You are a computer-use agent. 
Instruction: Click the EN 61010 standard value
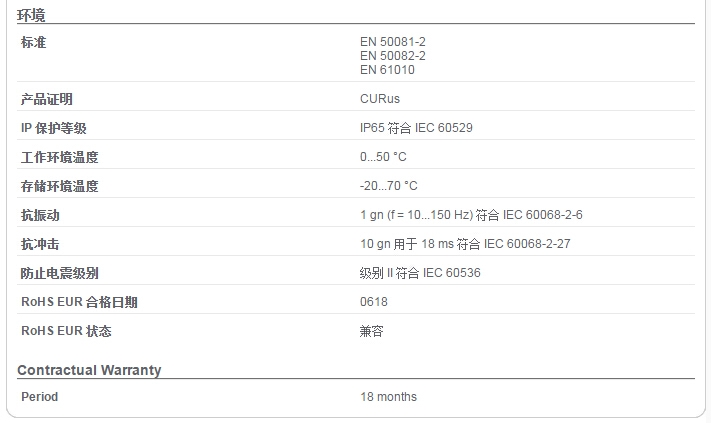coord(387,70)
